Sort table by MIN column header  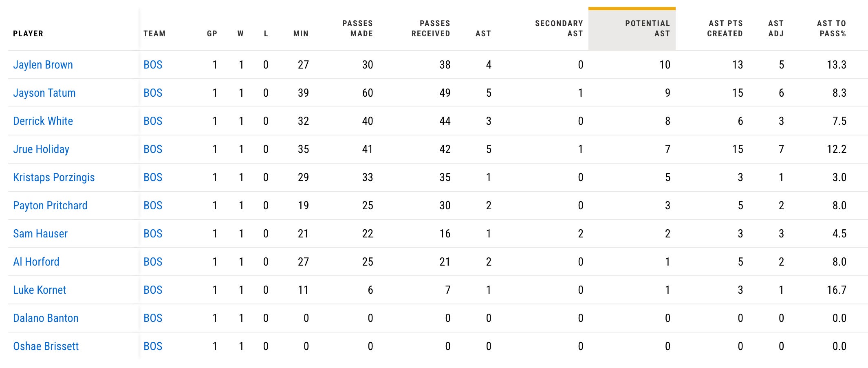tap(301, 34)
